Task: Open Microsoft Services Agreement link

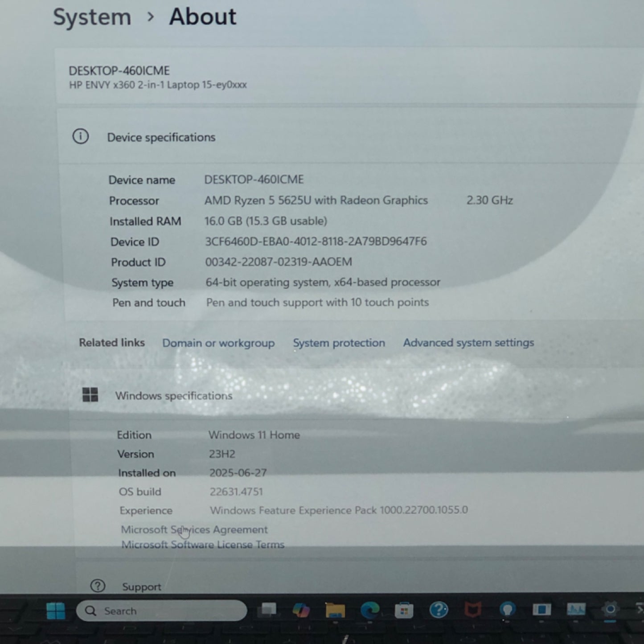Action: [194, 529]
